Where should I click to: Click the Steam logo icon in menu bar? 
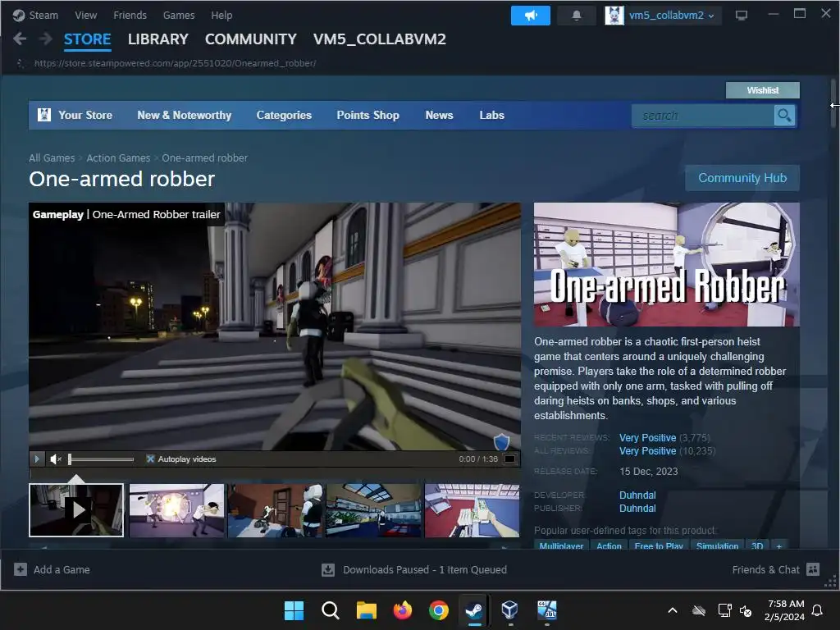pyautogui.click(x=19, y=16)
